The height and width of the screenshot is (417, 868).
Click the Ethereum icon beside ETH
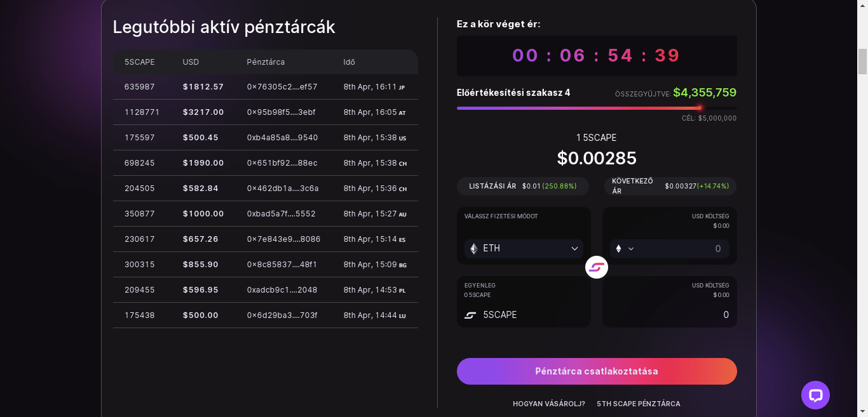point(473,249)
